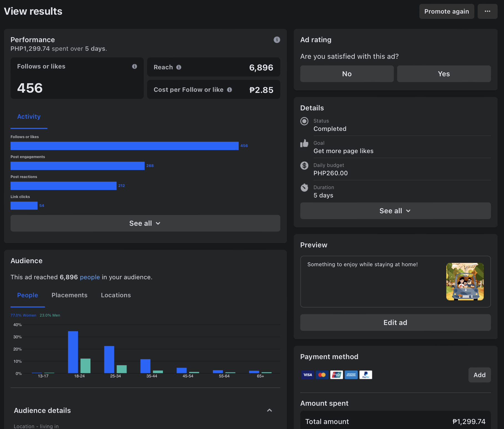This screenshot has width=504, height=429.
Task: Click the Reach info icon
Action: click(x=179, y=67)
